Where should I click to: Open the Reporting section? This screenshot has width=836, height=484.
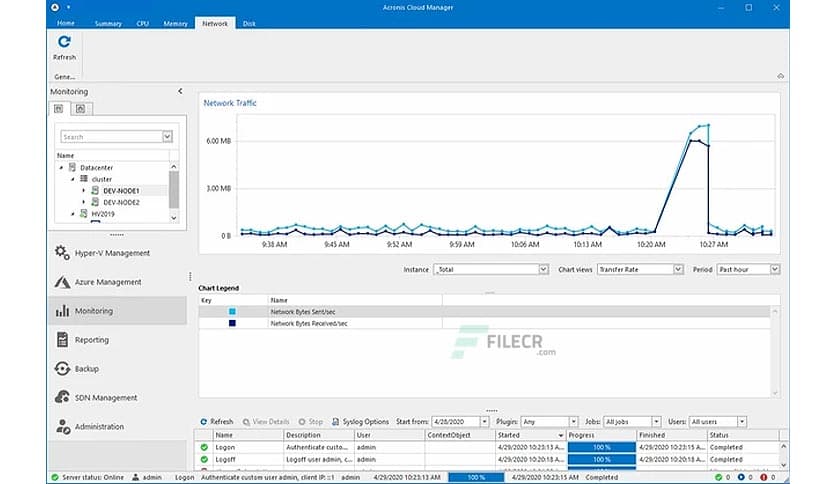[117, 340]
